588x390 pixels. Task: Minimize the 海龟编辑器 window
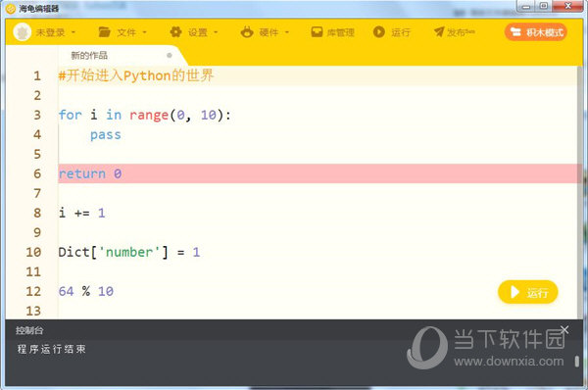coord(526,6)
